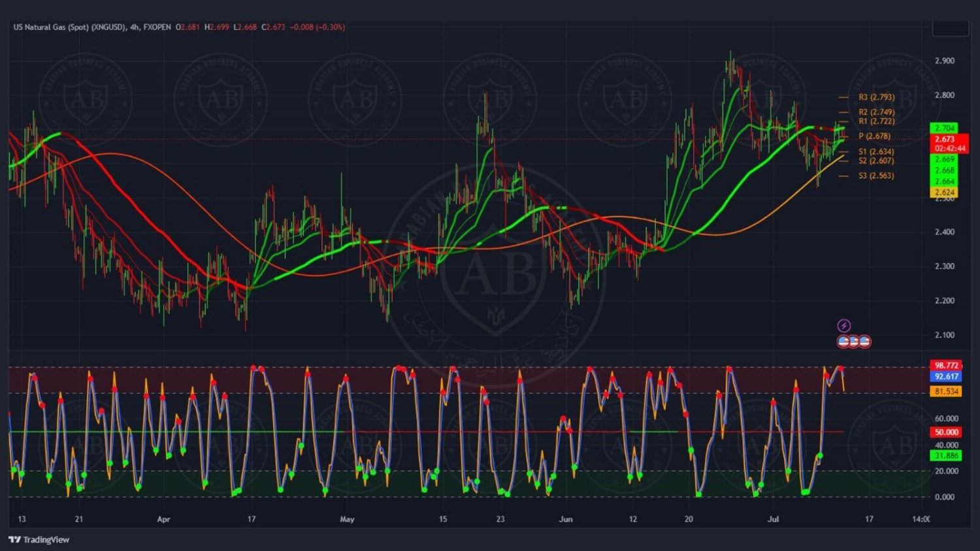
Task: Click the R3 (2.793) pivot label
Action: (x=877, y=97)
